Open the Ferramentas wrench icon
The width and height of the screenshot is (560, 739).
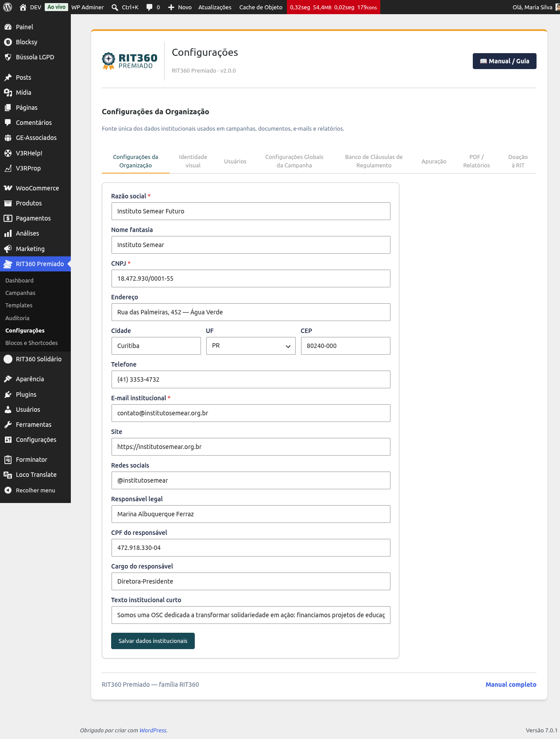8,425
